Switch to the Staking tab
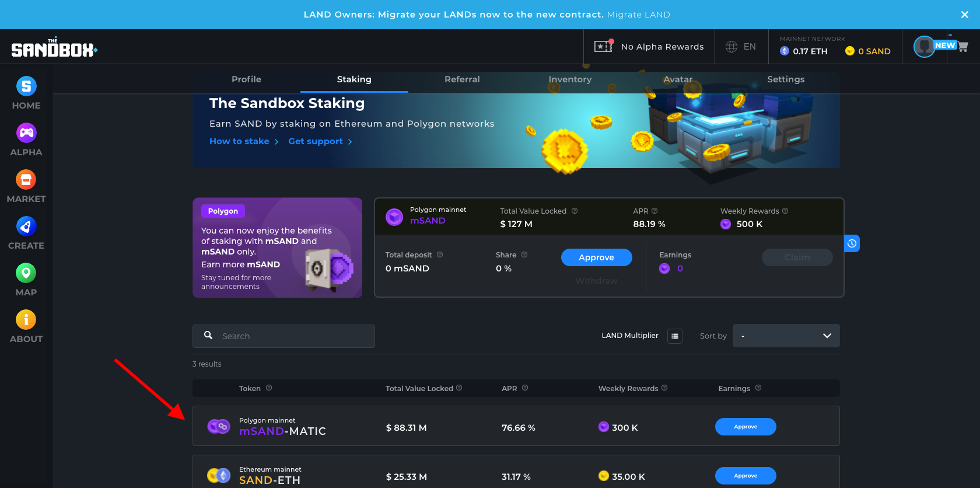 coord(354,79)
